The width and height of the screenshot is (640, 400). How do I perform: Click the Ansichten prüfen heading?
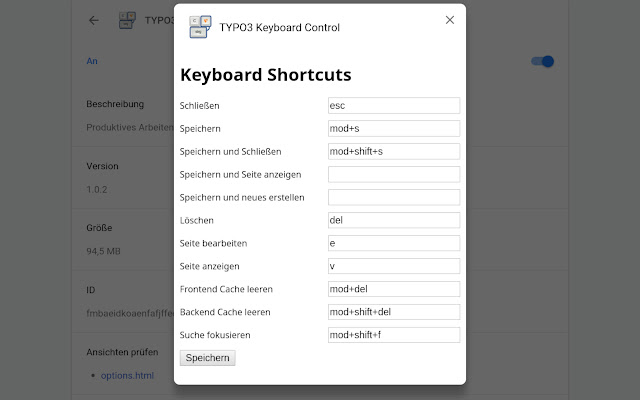coord(122,352)
